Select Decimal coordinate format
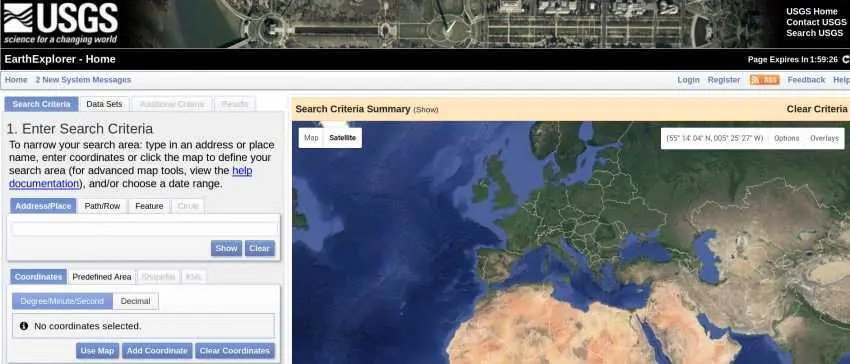 136,301
